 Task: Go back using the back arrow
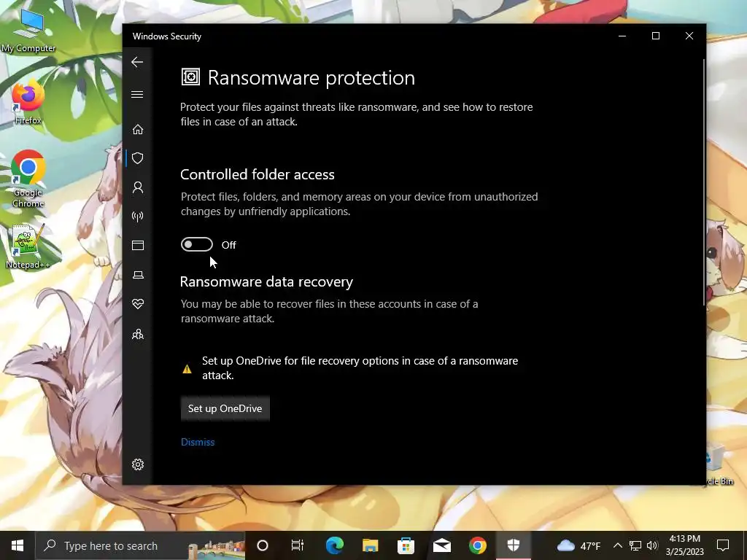(x=137, y=62)
